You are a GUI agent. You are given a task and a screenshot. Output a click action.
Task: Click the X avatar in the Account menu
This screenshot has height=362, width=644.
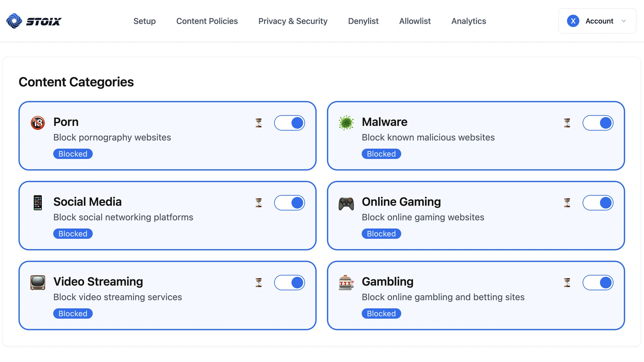point(573,21)
